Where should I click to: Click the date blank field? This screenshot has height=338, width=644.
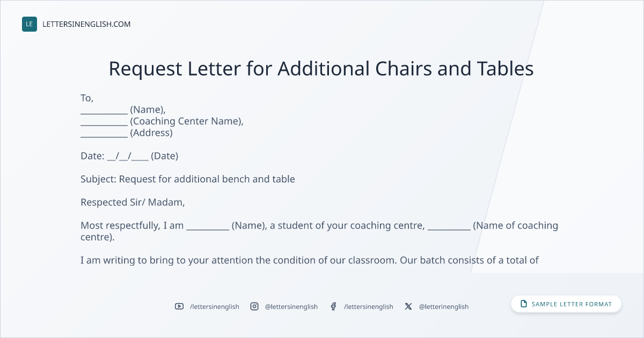click(128, 156)
